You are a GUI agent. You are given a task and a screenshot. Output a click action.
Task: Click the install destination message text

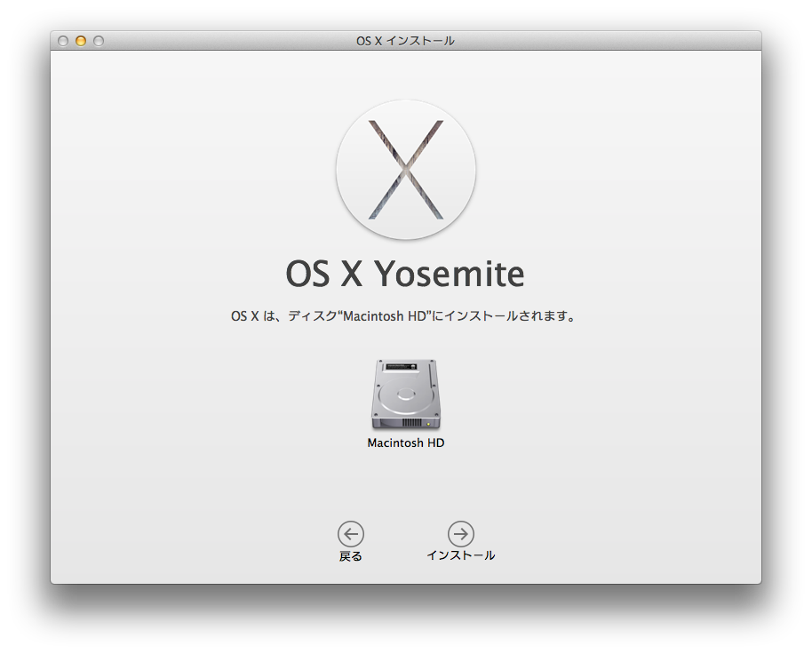point(403,315)
